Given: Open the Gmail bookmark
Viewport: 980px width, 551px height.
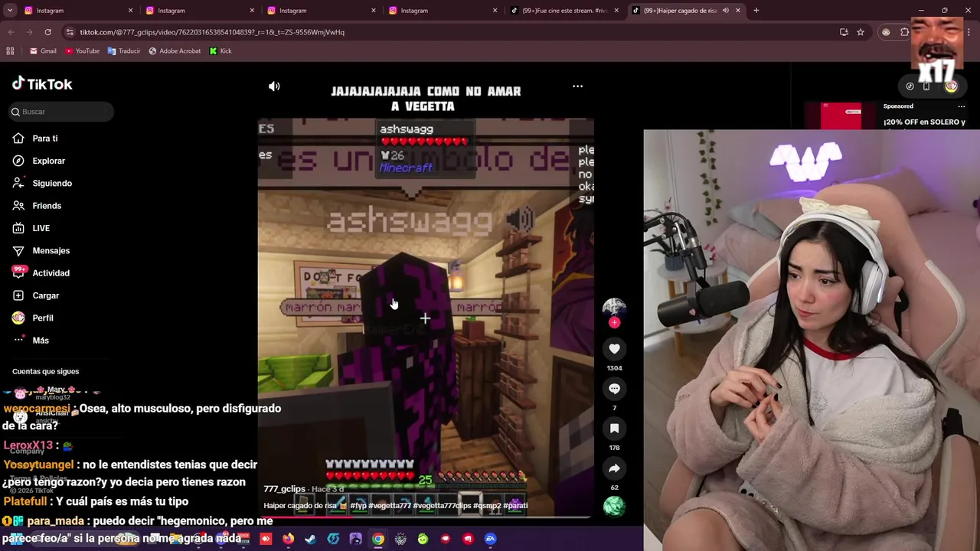Looking at the screenshot, I should (43, 51).
